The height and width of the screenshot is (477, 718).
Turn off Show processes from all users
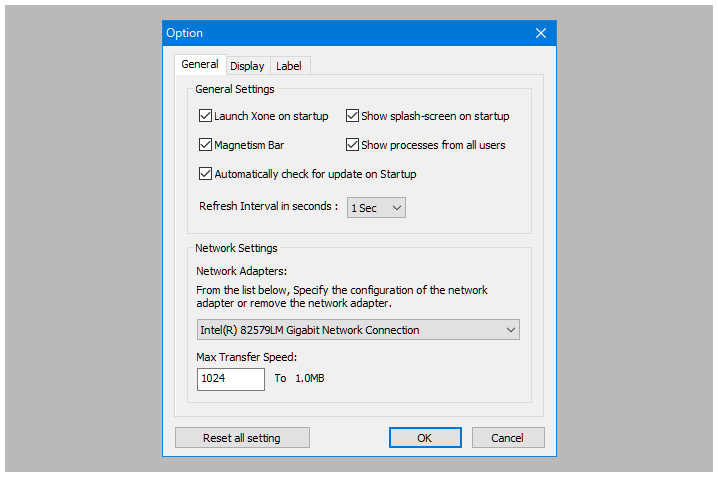coord(353,145)
